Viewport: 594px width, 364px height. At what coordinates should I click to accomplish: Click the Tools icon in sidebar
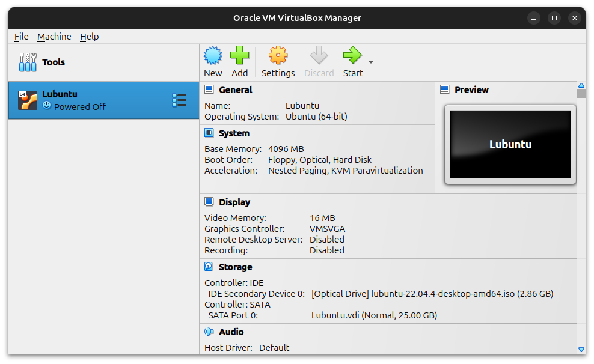[x=28, y=62]
